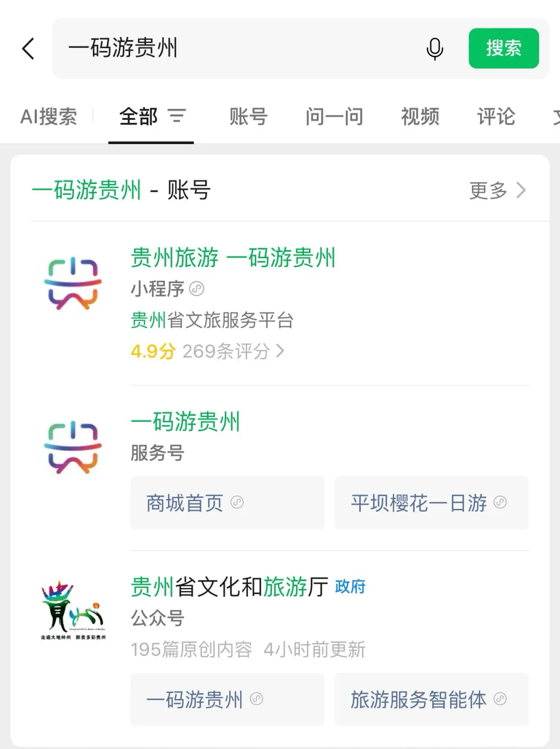
Task: Open the 旅游服务智能体 shortcut
Action: tap(431, 699)
